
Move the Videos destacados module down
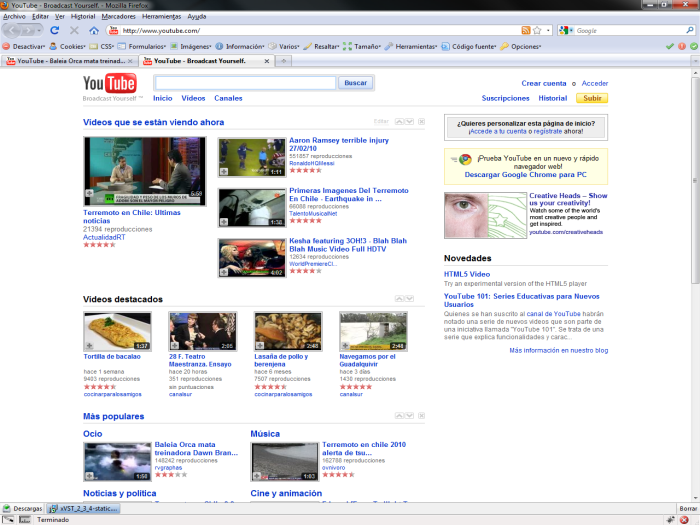(x=409, y=298)
